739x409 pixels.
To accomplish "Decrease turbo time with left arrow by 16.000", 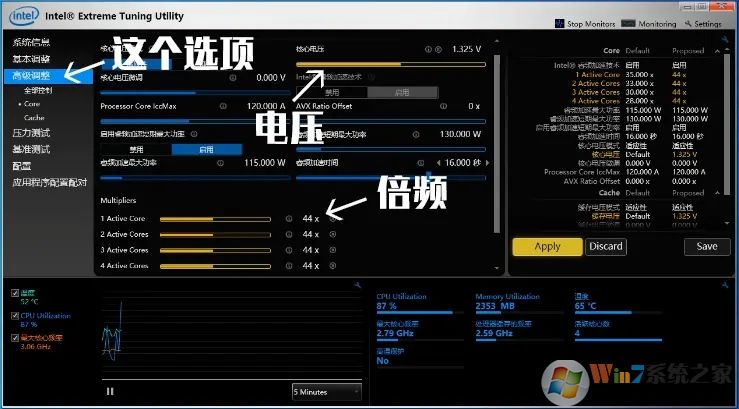I will click(x=439, y=163).
